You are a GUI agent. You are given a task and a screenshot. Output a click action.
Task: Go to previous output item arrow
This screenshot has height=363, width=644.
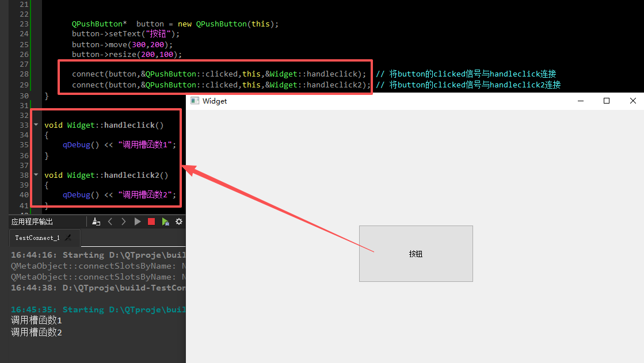point(110,221)
